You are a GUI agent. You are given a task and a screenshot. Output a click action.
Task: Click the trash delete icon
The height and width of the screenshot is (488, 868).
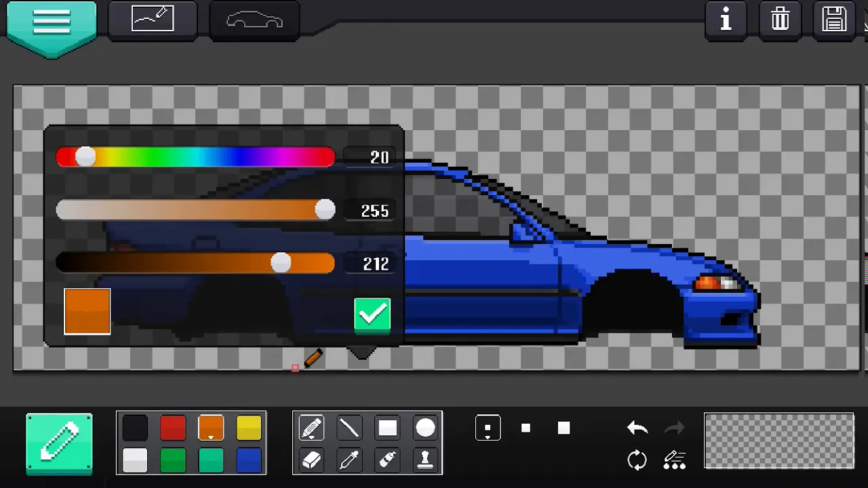(780, 20)
